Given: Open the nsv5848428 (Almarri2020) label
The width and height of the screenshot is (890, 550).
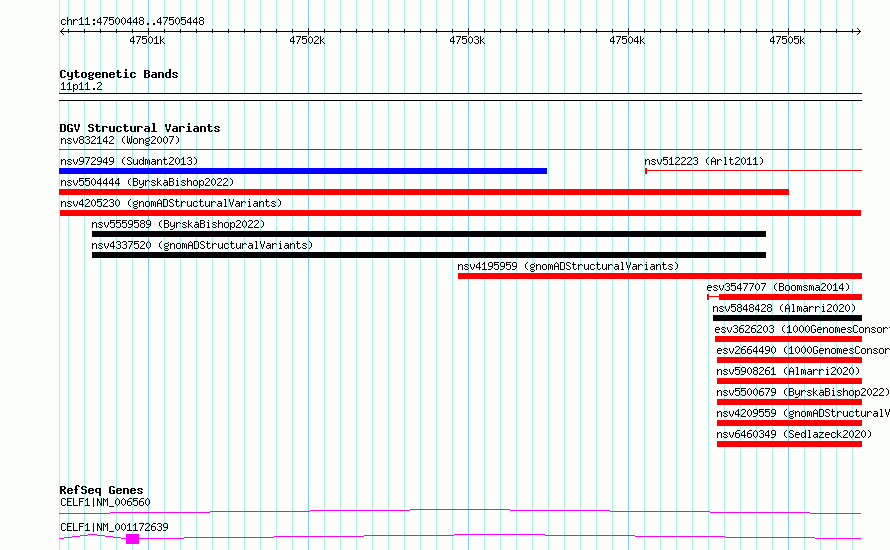Looking at the screenshot, I should click(x=784, y=308).
